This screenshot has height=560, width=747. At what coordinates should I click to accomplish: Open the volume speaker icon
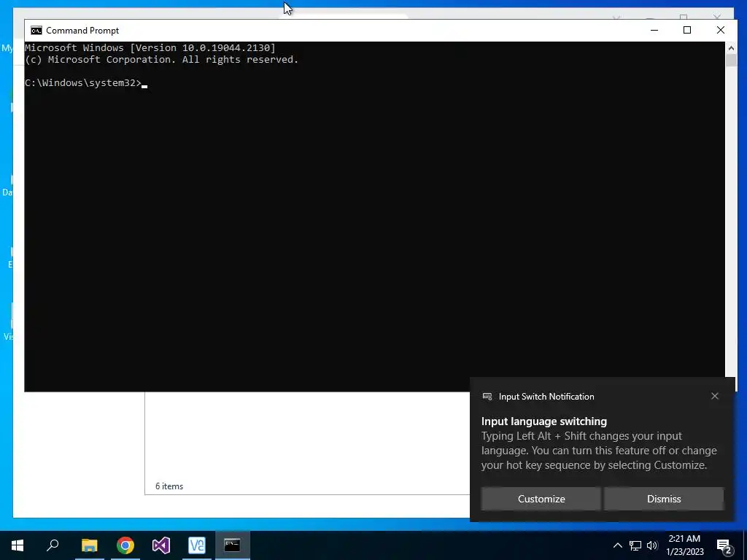652,545
